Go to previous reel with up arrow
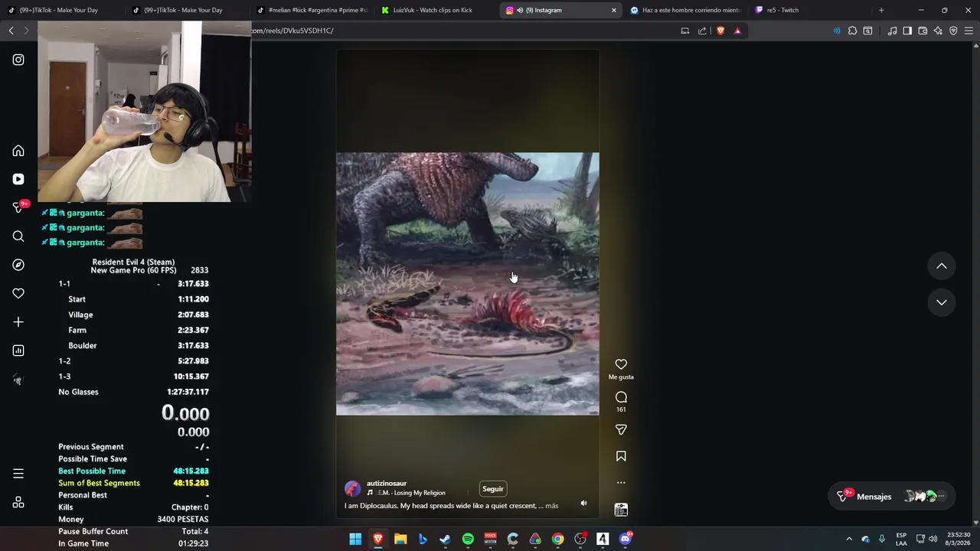 942,266
